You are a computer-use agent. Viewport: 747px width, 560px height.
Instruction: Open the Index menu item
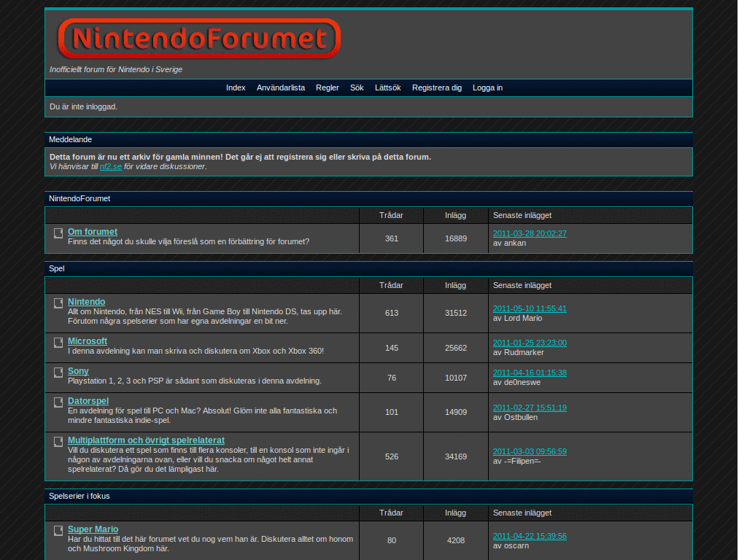[236, 87]
